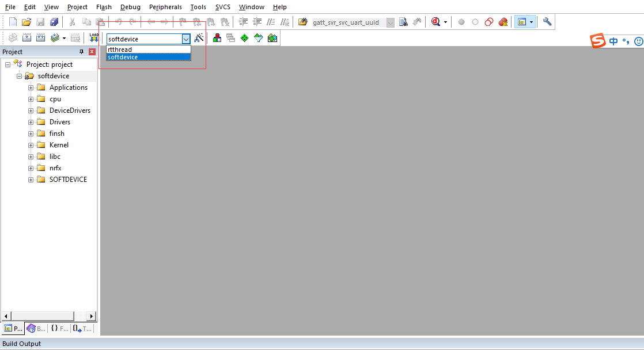The height and width of the screenshot is (350, 644).
Task: Switch to the Books tab
Action: pyautogui.click(x=36, y=329)
